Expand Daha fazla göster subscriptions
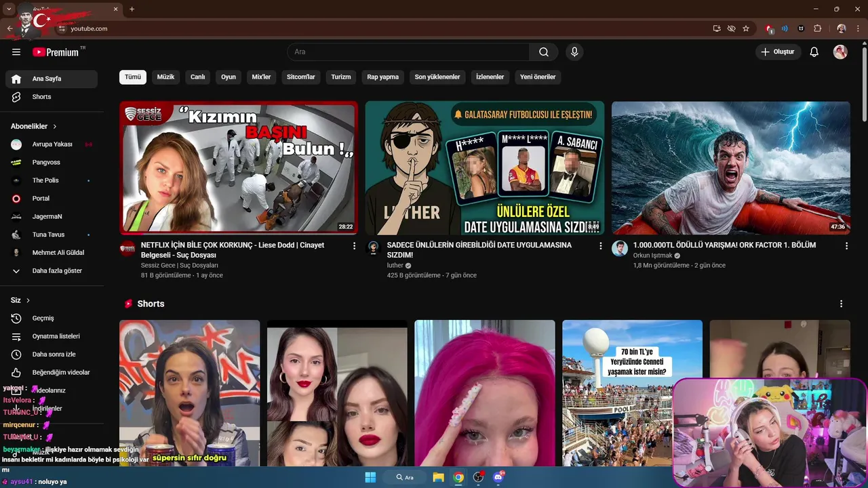Viewport: 868px width, 488px height. click(52, 270)
